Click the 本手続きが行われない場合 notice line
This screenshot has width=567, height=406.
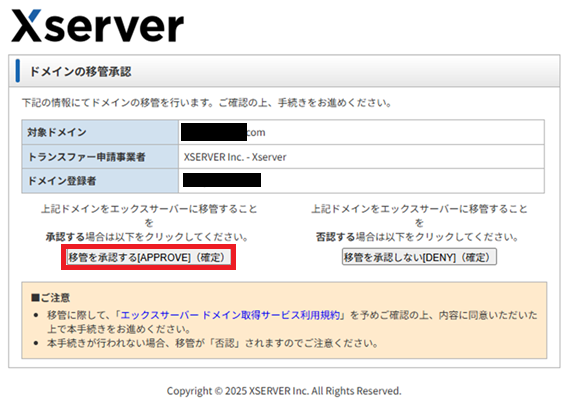(x=213, y=343)
